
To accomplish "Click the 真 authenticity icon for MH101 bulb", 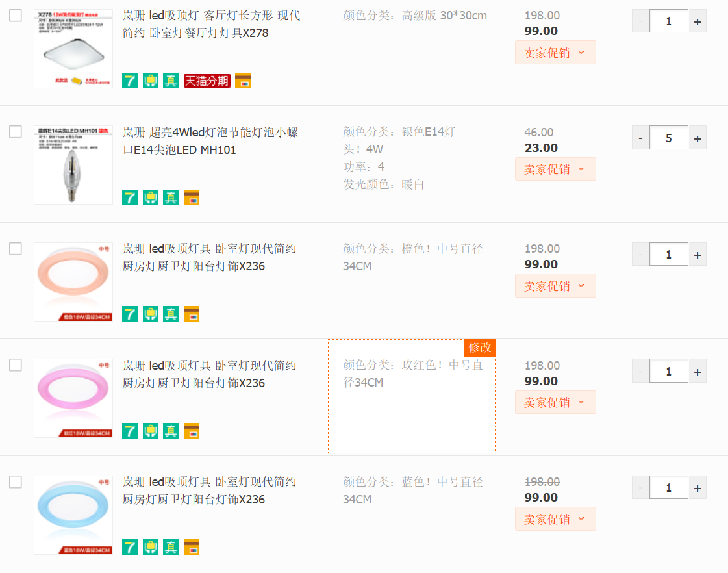I will [171, 197].
